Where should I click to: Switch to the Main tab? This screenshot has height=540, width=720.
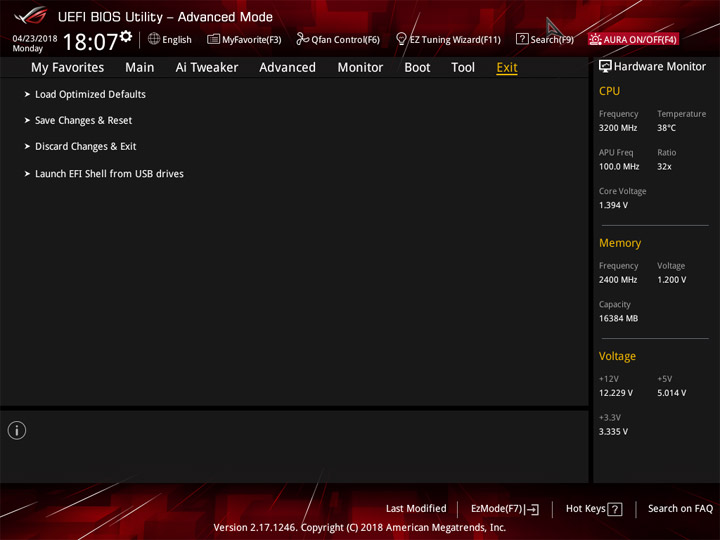point(140,68)
